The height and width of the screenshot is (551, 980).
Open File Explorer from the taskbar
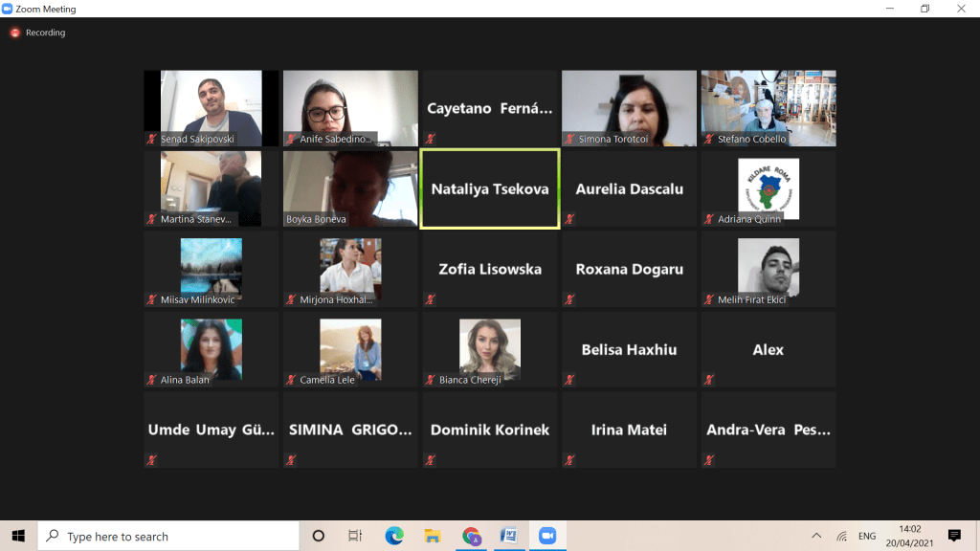tap(432, 536)
